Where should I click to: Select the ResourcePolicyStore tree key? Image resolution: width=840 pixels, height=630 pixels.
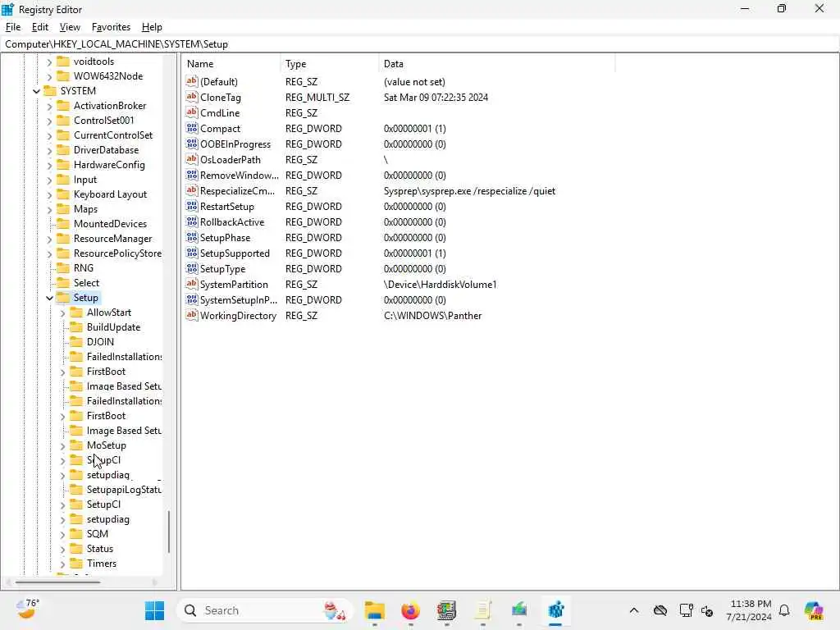click(x=117, y=253)
